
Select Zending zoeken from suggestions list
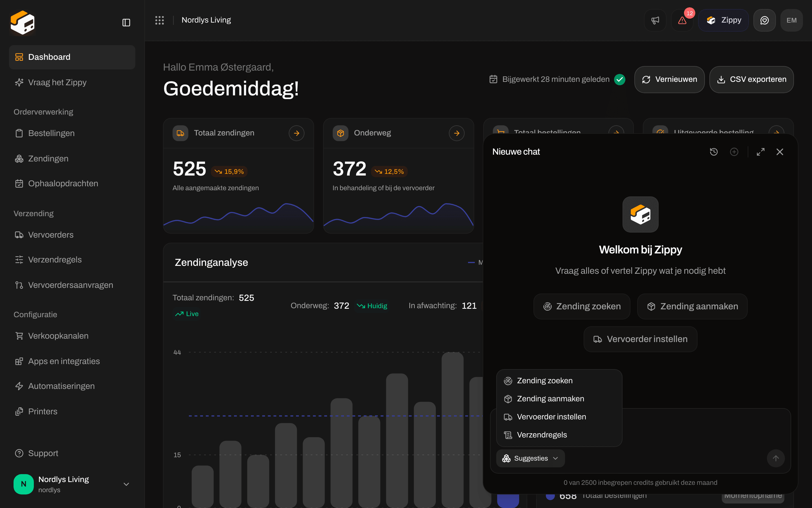coord(559,381)
